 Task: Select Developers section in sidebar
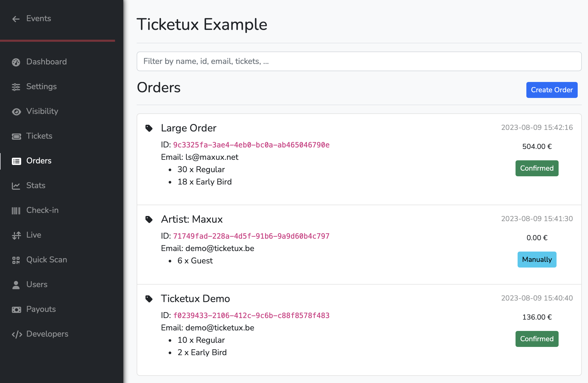pos(47,334)
